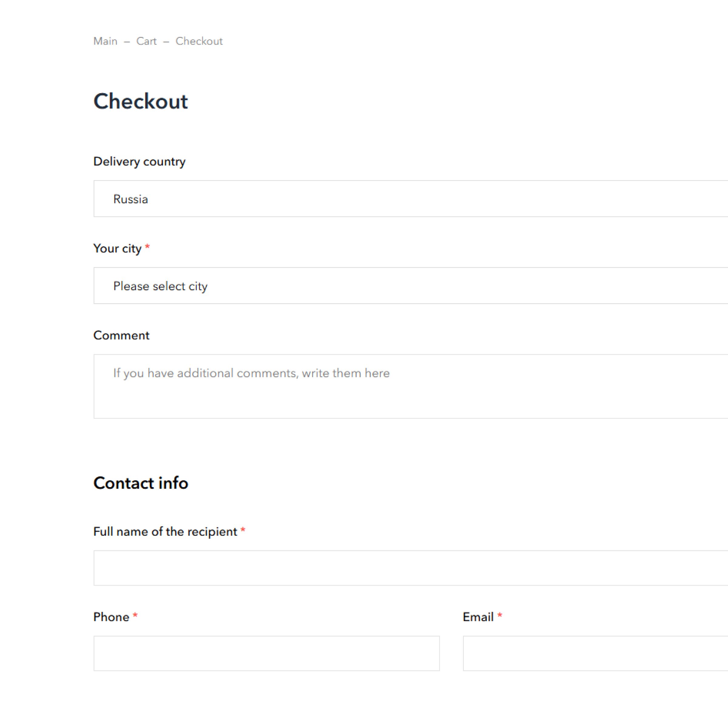Click the full name of recipient input box
This screenshot has width=728, height=728.
coord(411,568)
